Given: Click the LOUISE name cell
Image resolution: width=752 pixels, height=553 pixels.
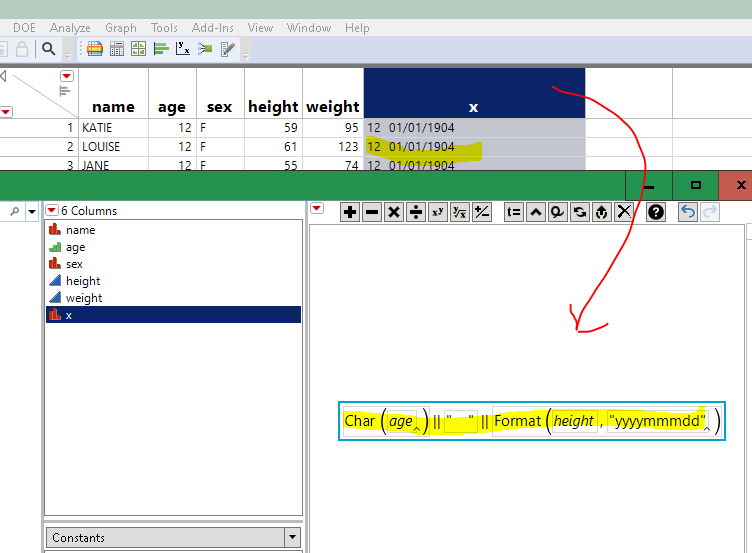Looking at the screenshot, I should click(113, 147).
